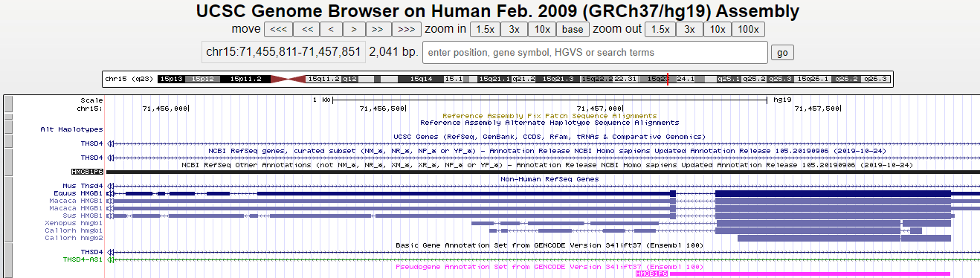Nudge view left with single < button

(x=331, y=30)
